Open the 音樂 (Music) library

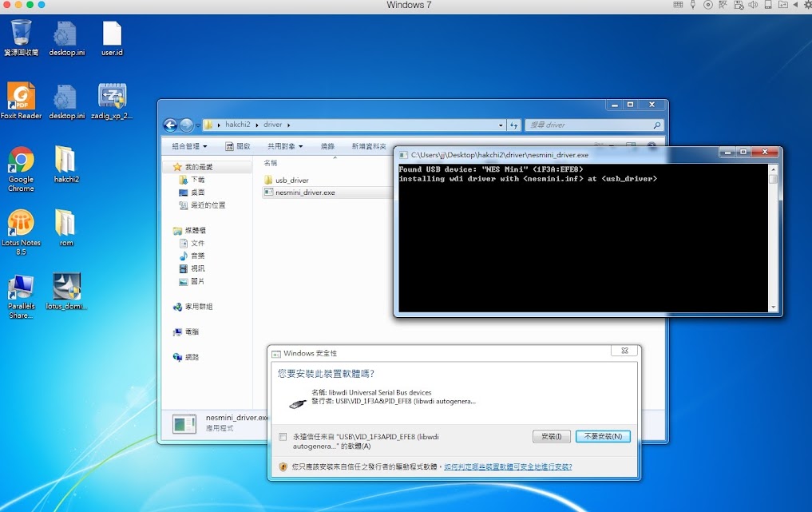[x=192, y=256]
